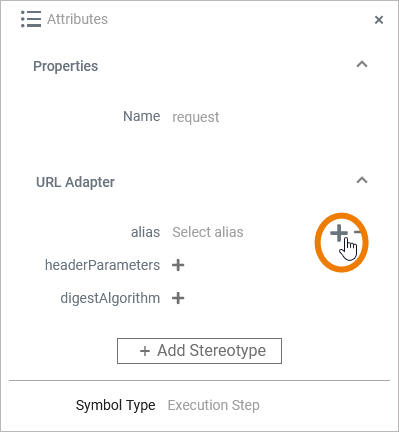Close the Attributes panel

coord(379,20)
